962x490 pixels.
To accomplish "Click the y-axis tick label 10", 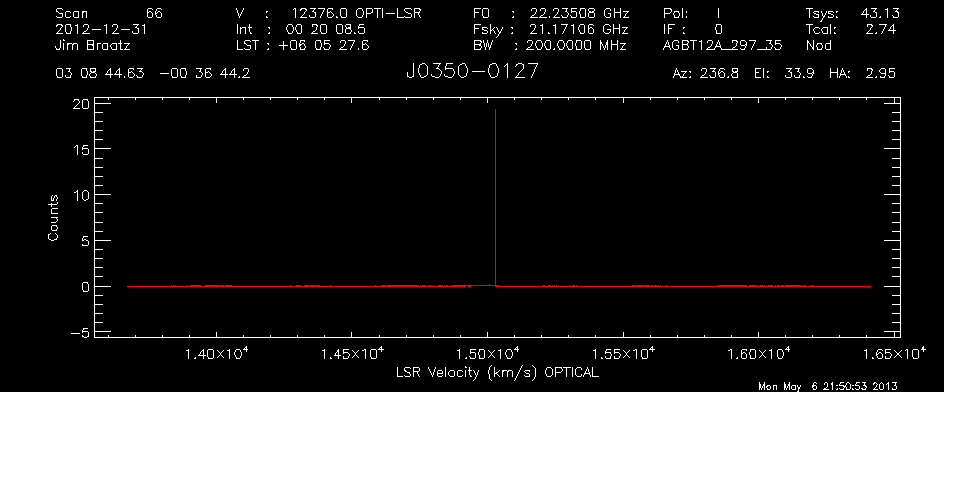I will (81, 196).
